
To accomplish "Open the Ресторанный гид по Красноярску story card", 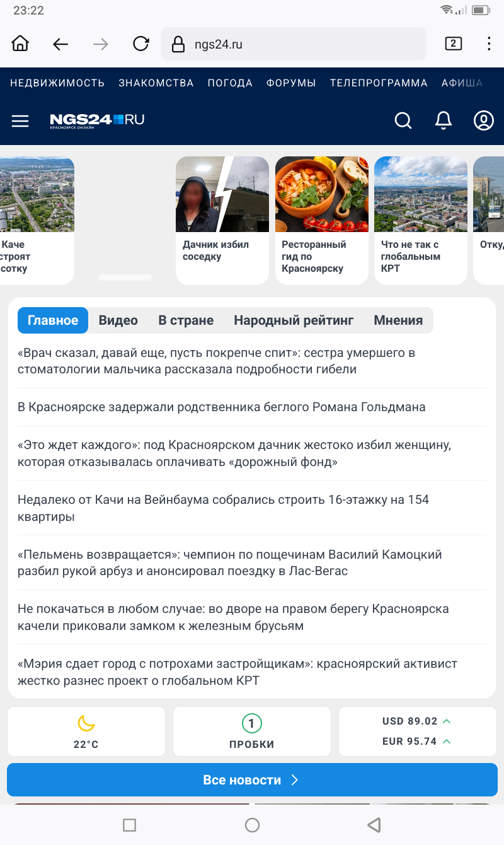I will [321, 221].
